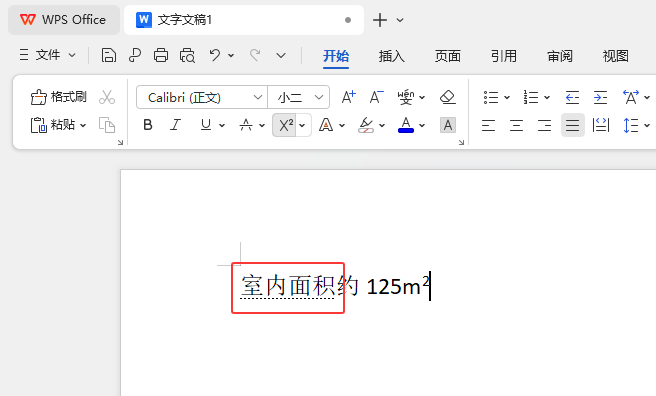Screen dimensions: 656x396
Task: Toggle Bold formatting
Action: pyautogui.click(x=148, y=125)
